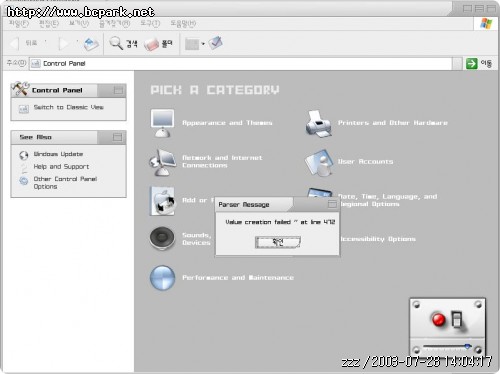Viewport: 500px width, 374px height.
Task: Open Date, Time, Language, and Regional Options
Action: pyautogui.click(x=388, y=200)
